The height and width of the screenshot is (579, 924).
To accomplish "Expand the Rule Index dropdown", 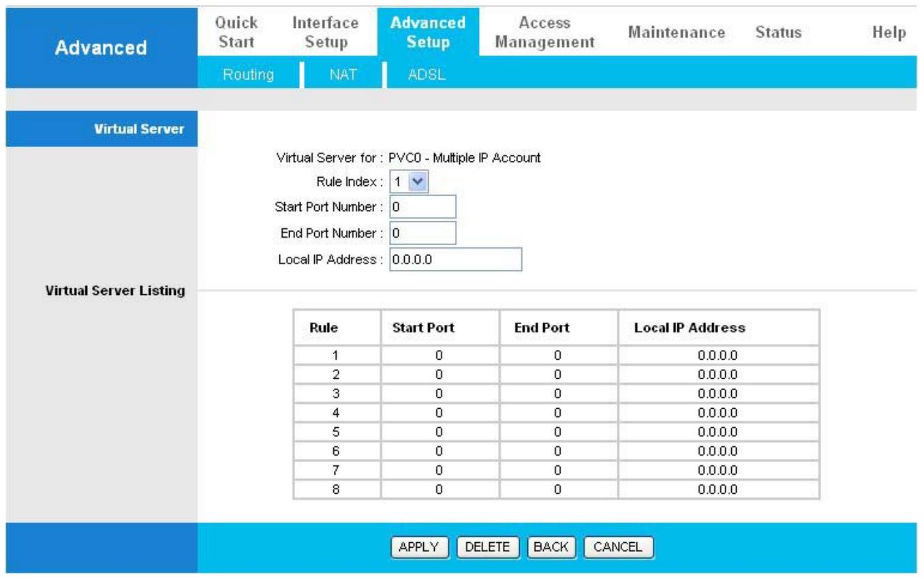I will pos(410,182).
